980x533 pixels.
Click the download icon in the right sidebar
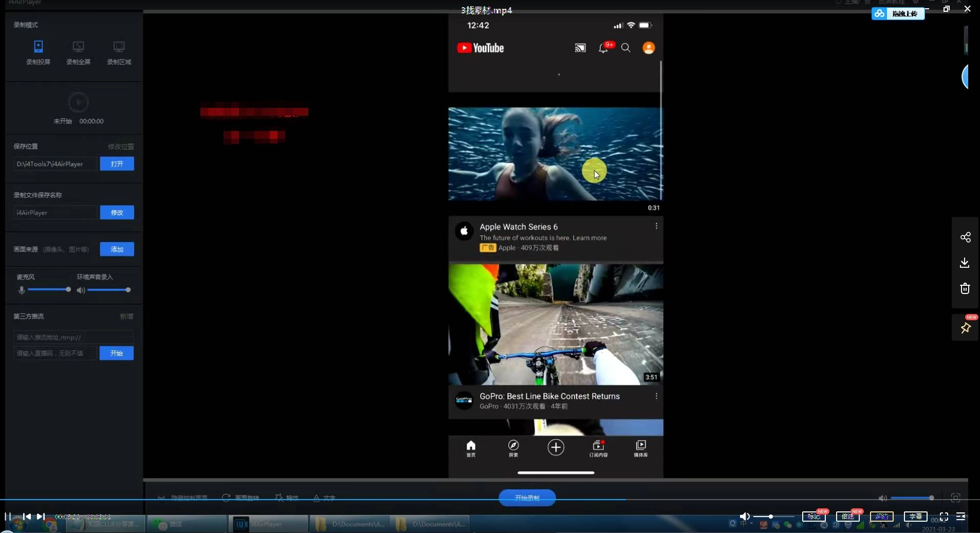[966, 263]
